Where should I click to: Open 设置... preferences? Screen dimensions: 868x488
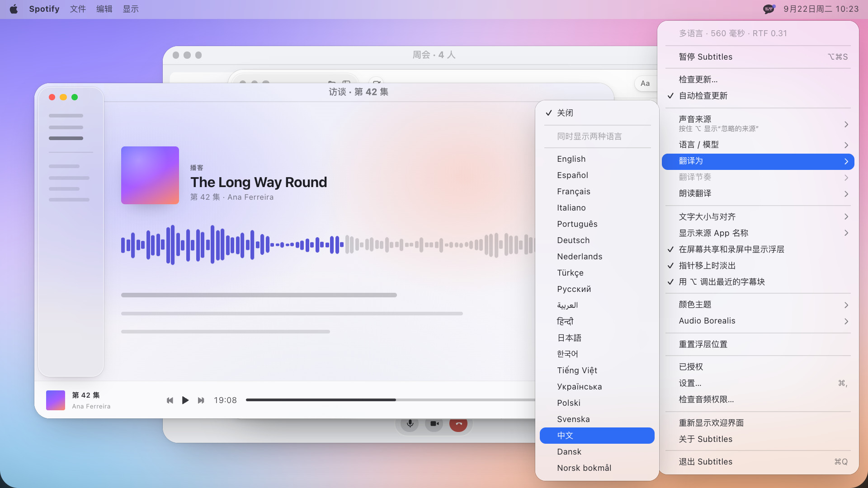(758, 383)
